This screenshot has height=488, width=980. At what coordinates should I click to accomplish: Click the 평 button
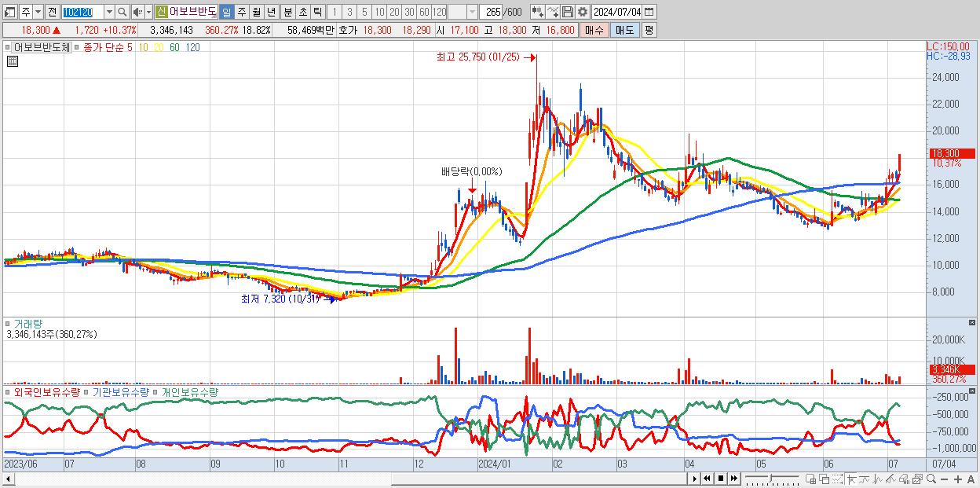pos(649,30)
